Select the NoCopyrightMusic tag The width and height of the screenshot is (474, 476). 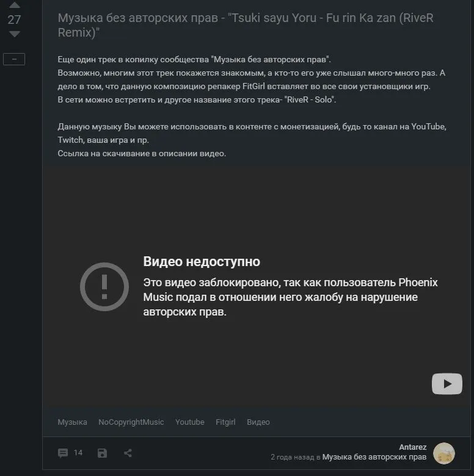pos(131,422)
